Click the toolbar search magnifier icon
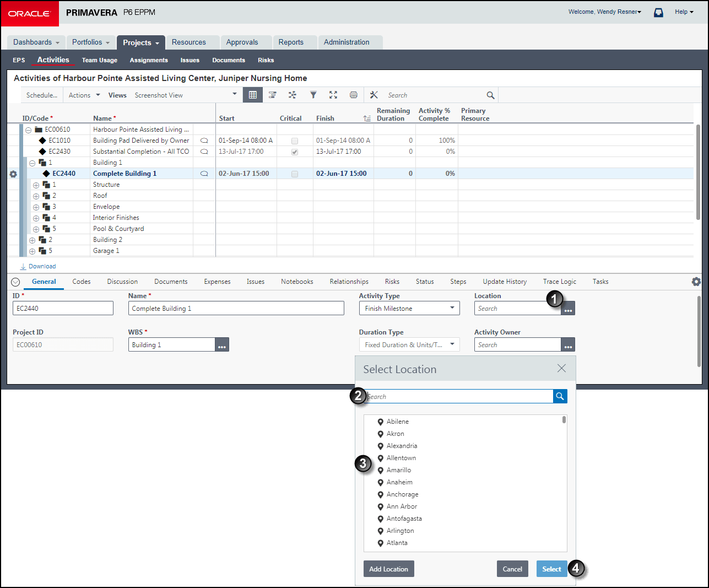The width and height of the screenshot is (709, 588). pos(490,95)
